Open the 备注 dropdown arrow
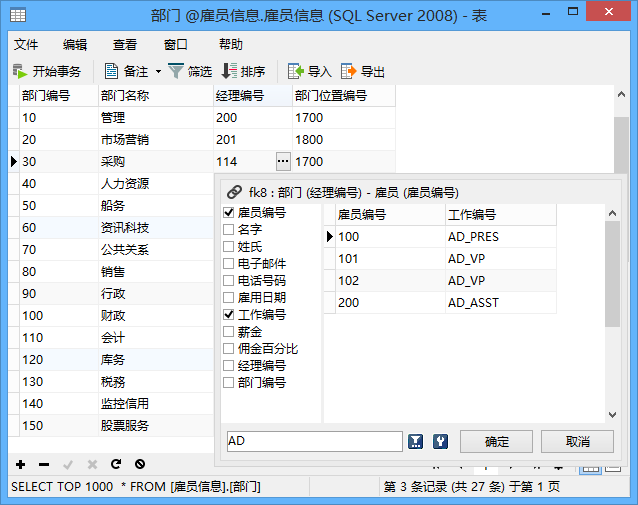This screenshot has width=638, height=505. [x=158, y=71]
